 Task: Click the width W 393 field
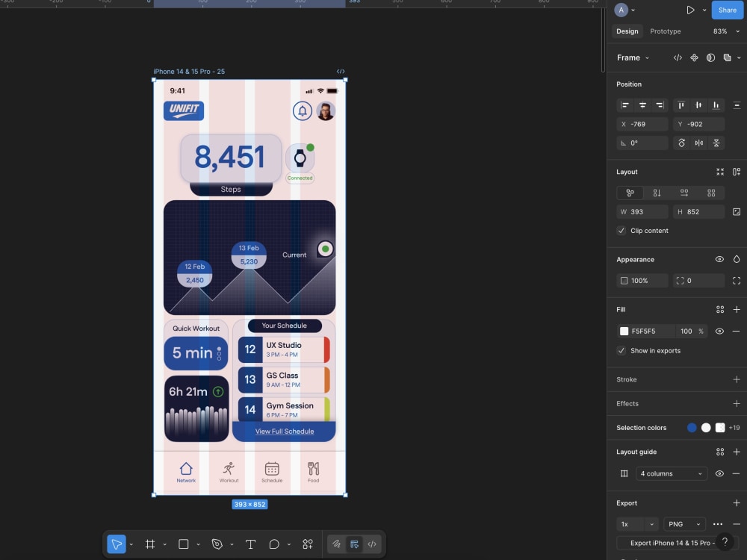(x=642, y=212)
